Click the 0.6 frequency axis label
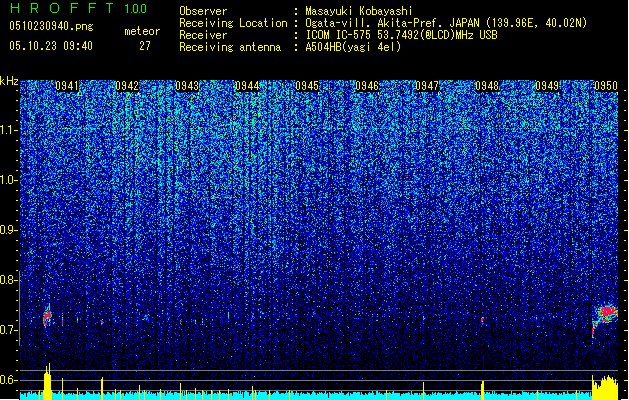629x400 pixels. (x=8, y=380)
